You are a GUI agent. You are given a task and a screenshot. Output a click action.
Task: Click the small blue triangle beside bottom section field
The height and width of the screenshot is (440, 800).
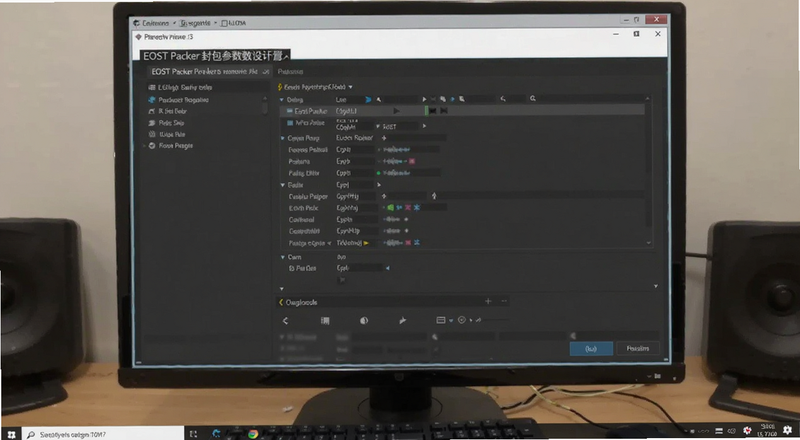click(x=387, y=268)
